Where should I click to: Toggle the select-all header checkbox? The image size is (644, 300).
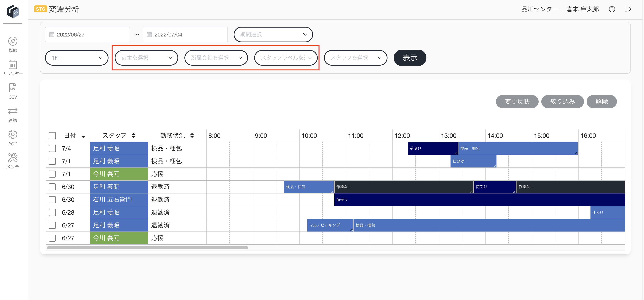point(52,135)
